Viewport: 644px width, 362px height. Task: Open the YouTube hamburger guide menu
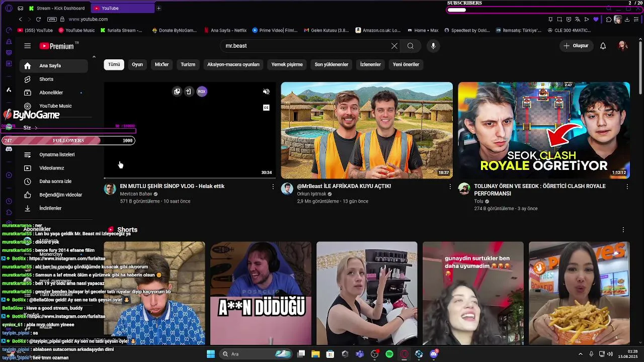(28, 46)
